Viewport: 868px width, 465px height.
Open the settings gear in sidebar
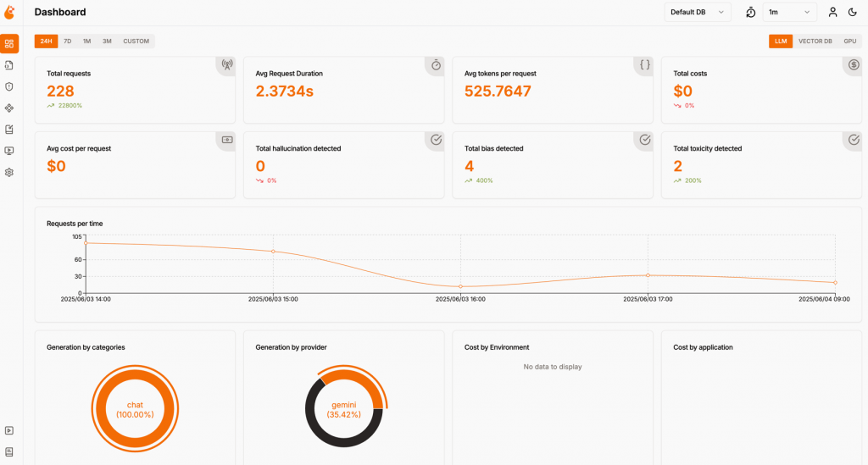9,173
